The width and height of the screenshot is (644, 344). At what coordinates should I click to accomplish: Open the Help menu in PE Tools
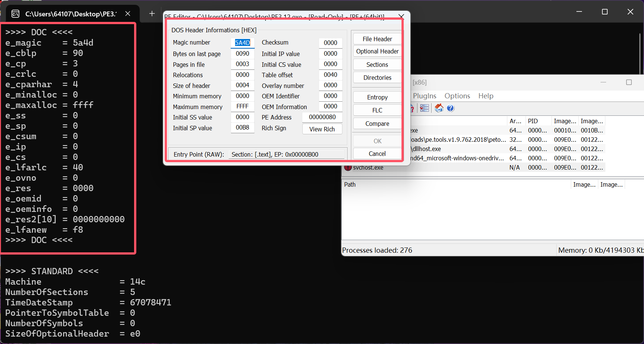tap(486, 96)
